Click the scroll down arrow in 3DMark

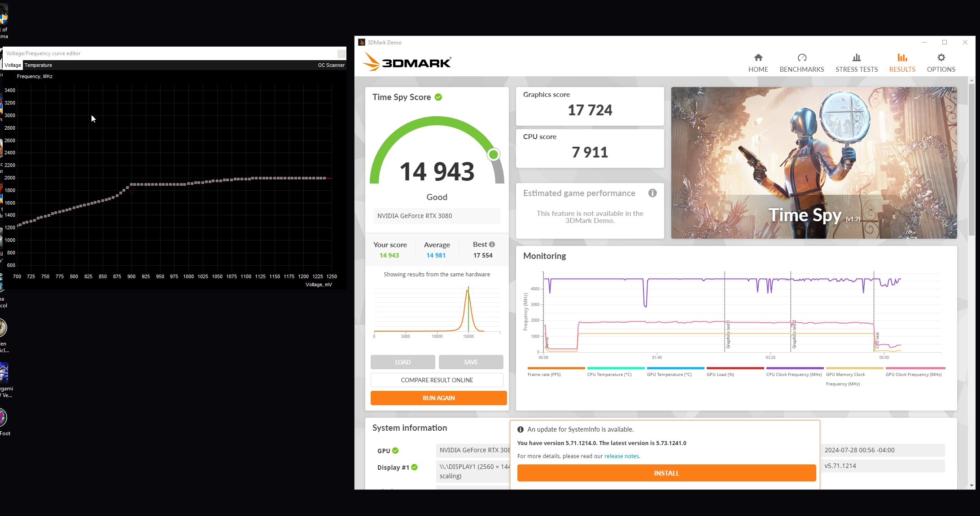pyautogui.click(x=971, y=485)
